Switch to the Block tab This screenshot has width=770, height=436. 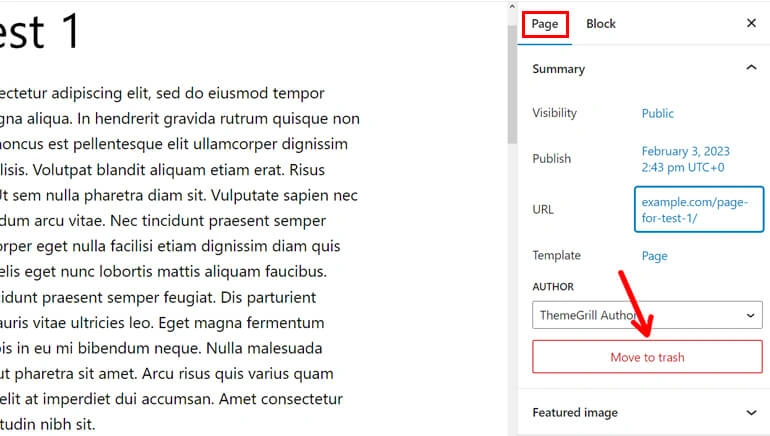601,24
